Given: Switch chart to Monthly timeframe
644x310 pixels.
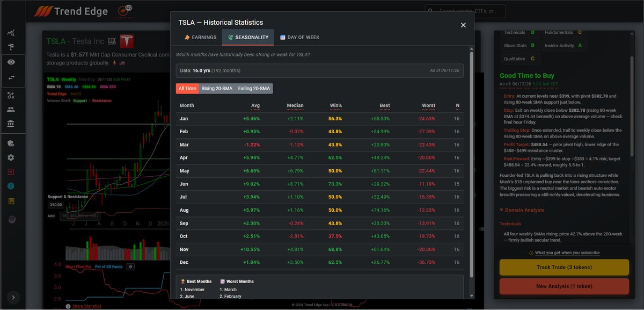Looking at the screenshot, I should (x=86, y=79).
